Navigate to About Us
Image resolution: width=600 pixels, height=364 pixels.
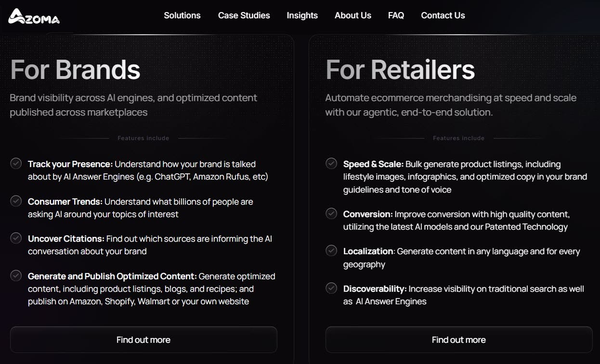click(x=352, y=15)
